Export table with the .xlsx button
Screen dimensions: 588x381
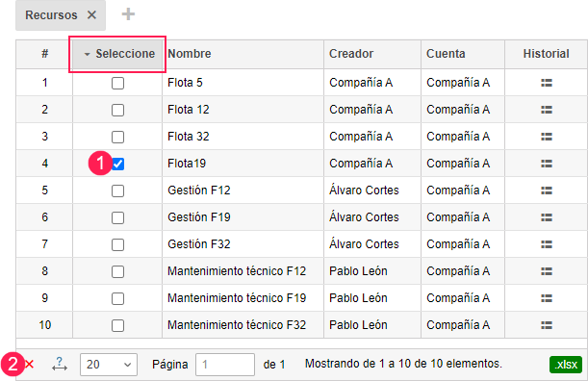click(x=566, y=364)
